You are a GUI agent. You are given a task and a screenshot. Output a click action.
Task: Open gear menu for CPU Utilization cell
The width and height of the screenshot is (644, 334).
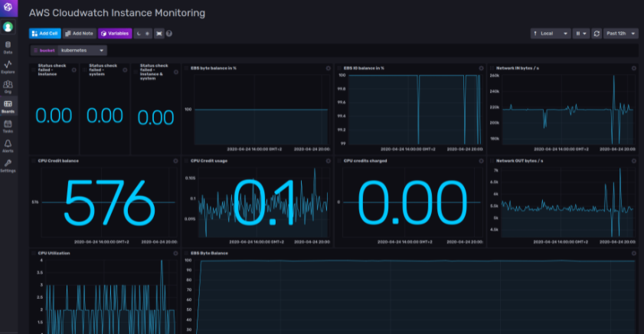pos(175,254)
